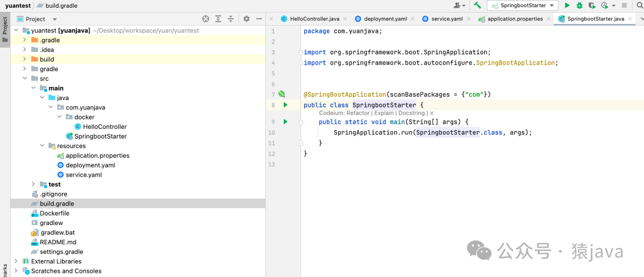Screen dimensions: 644x277
Task: Open the profiler dropdown arrow beside Stop
Action: coord(614,6)
